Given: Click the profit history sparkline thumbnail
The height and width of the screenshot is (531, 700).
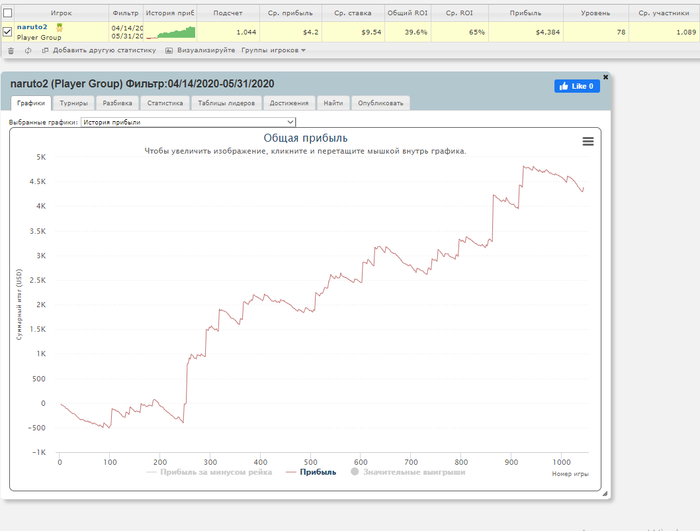Looking at the screenshot, I should click(171, 32).
